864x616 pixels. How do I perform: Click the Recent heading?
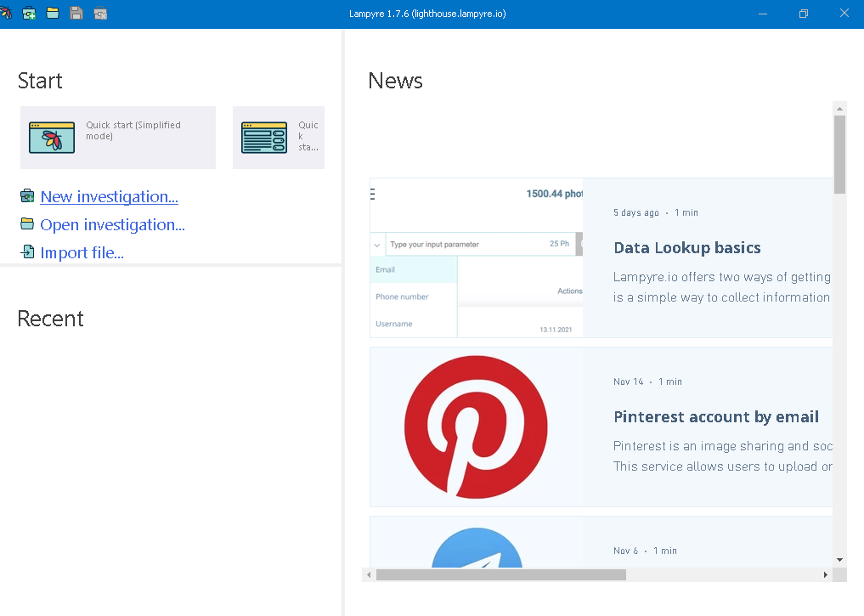pos(51,319)
